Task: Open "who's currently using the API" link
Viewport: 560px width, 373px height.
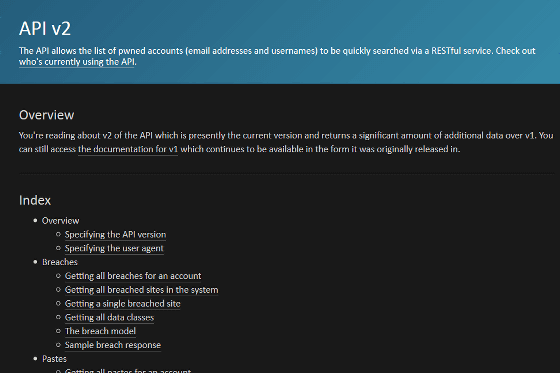Action: [x=76, y=62]
